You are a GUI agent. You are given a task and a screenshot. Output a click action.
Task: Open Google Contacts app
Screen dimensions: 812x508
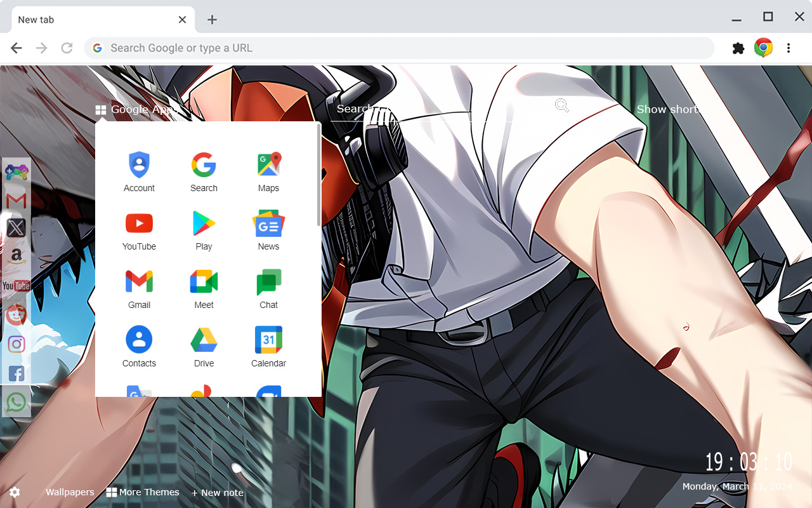tap(139, 347)
